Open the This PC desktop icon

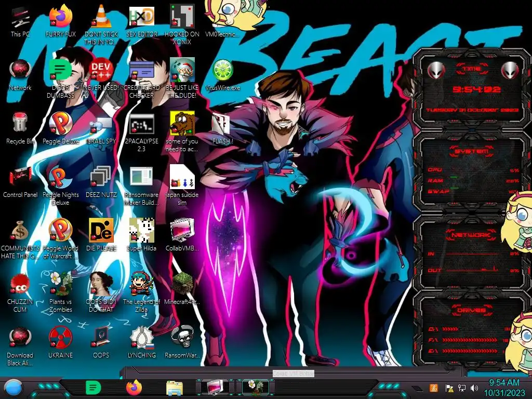pyautogui.click(x=20, y=17)
